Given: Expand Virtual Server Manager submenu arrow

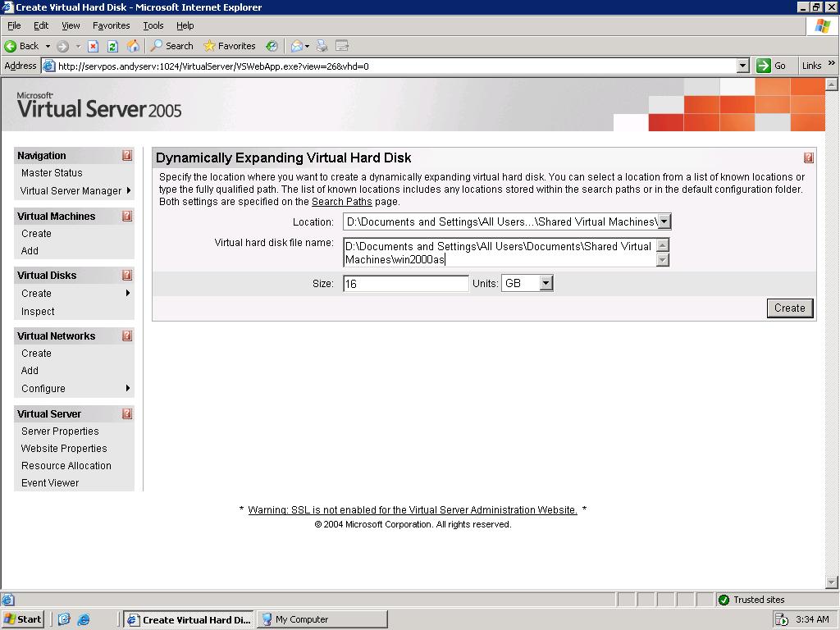Looking at the screenshot, I should (x=129, y=190).
